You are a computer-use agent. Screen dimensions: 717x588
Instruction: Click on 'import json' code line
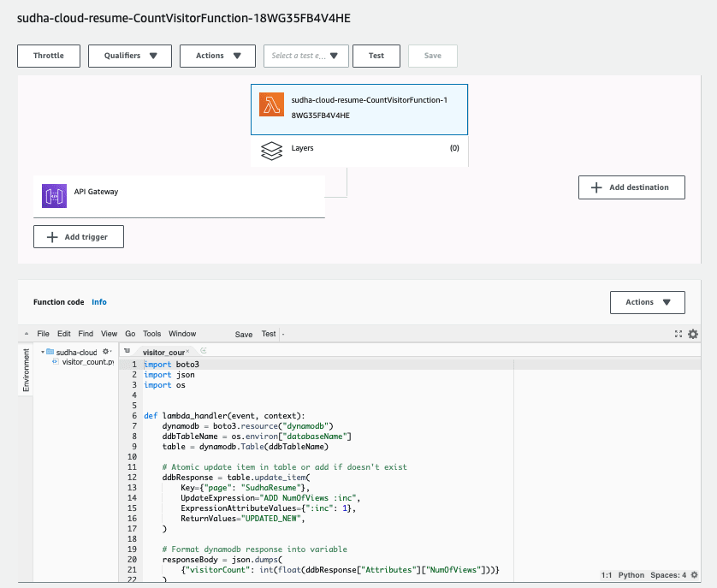tap(169, 374)
